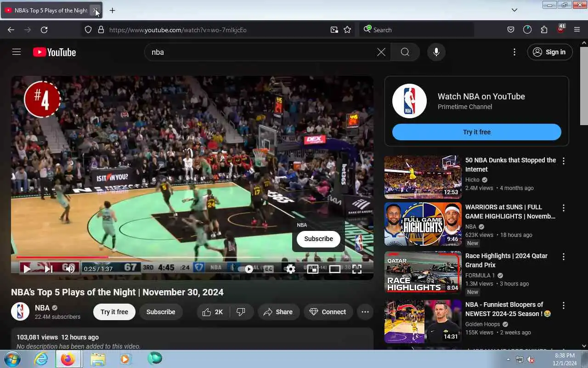Click the Sign in button
Image resolution: width=588 pixels, height=368 pixels.
click(x=549, y=52)
